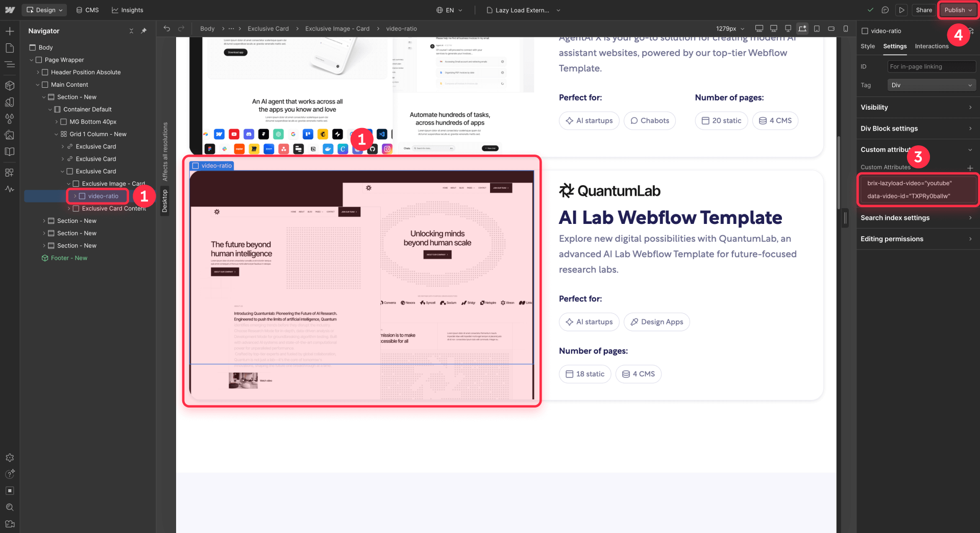Open the search magnifier icon in sidebar

click(10, 507)
